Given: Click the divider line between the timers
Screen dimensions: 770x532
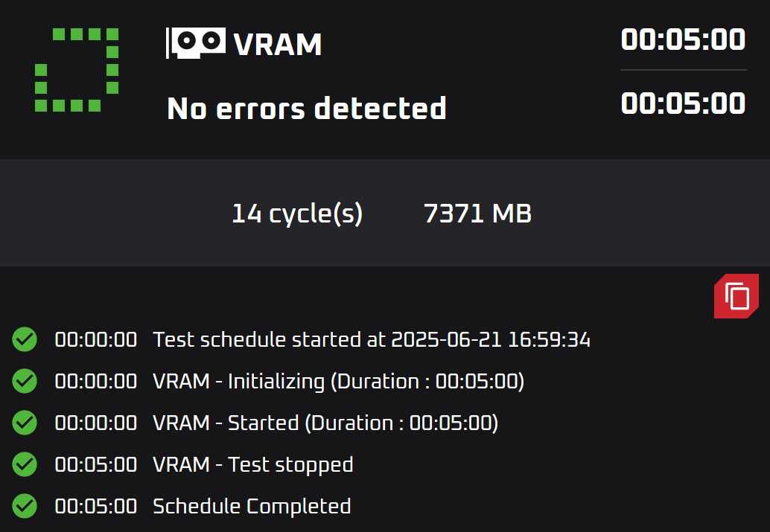Looking at the screenshot, I should point(684,70).
